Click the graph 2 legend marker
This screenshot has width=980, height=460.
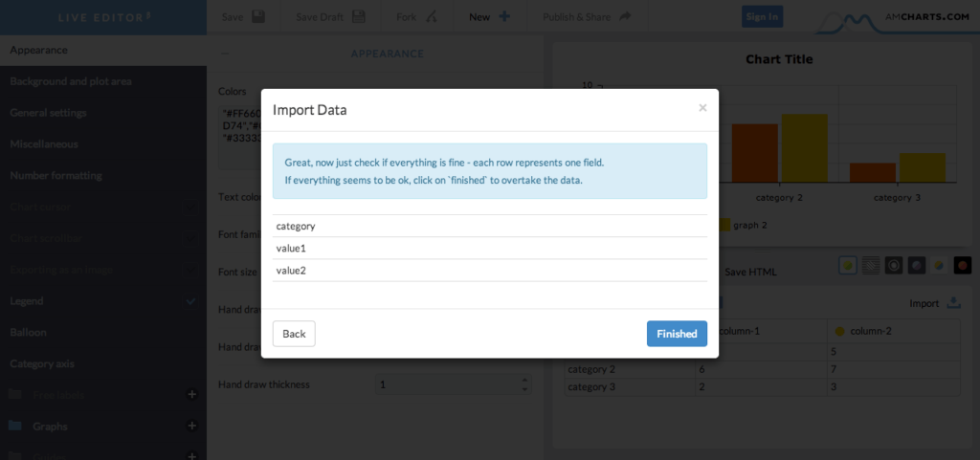tap(724, 225)
